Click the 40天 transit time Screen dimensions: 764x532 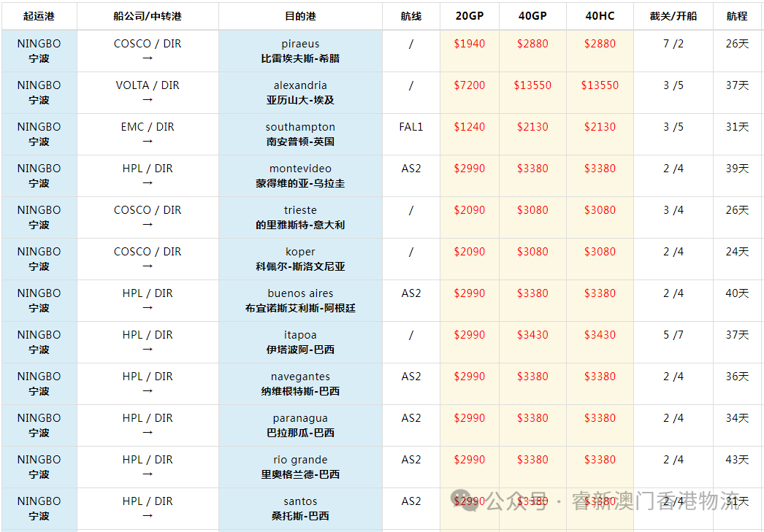(737, 293)
